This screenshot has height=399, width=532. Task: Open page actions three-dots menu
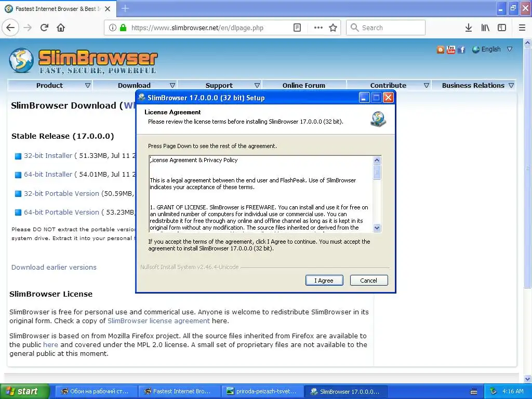318,28
